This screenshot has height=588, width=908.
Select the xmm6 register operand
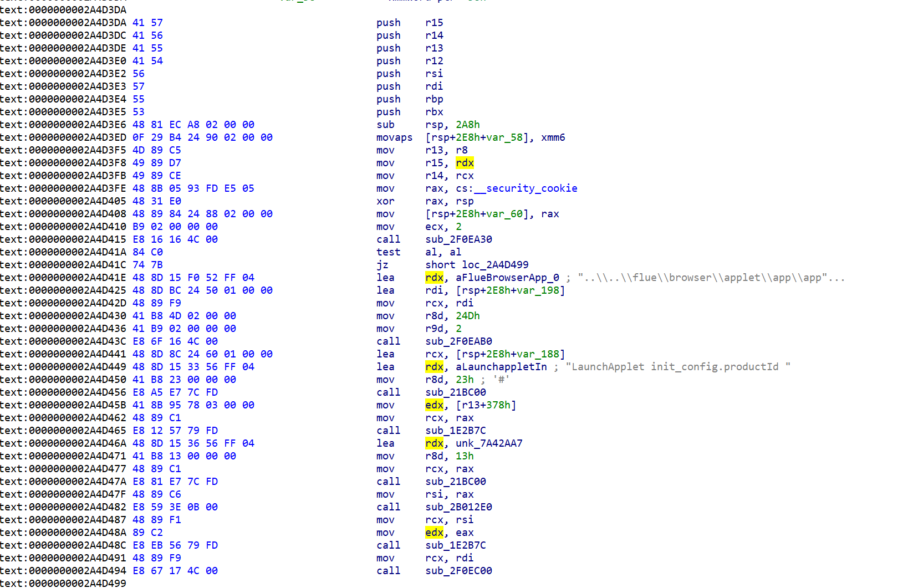pyautogui.click(x=553, y=137)
